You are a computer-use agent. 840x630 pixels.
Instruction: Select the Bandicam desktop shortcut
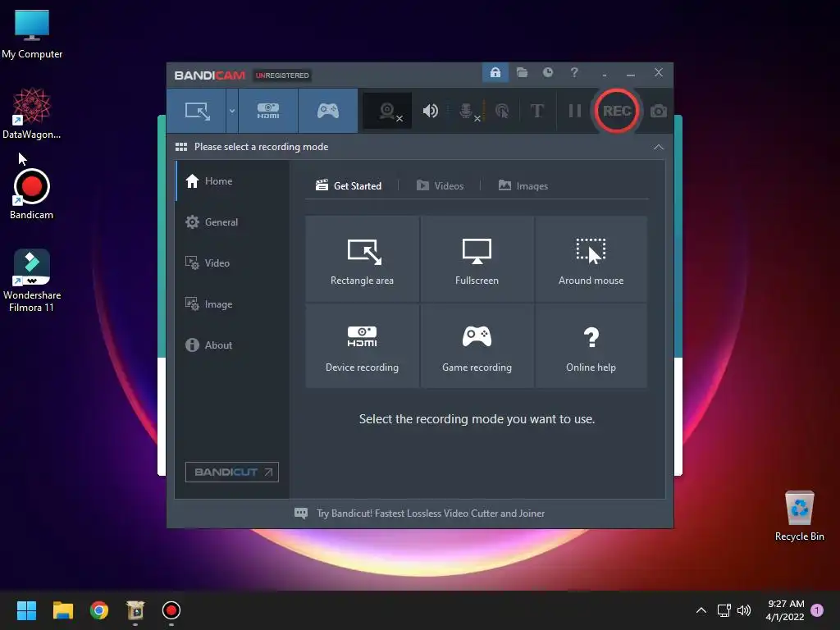32,194
